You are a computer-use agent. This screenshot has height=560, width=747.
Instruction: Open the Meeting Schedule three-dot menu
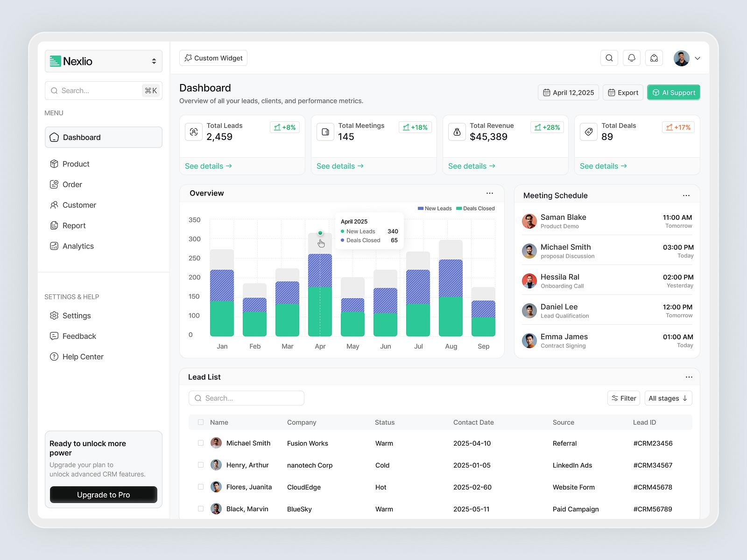(x=686, y=196)
